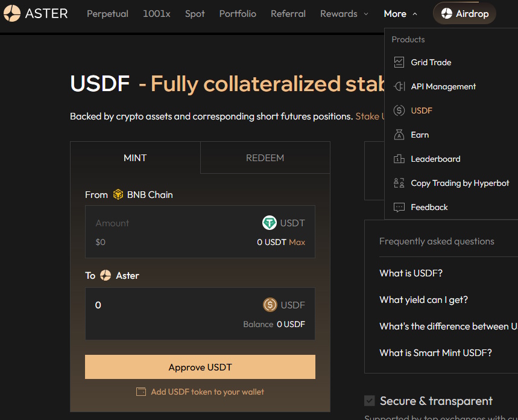The image size is (518, 420).
Task: Open Copy Trading by Hyperbot icon
Action: click(399, 183)
